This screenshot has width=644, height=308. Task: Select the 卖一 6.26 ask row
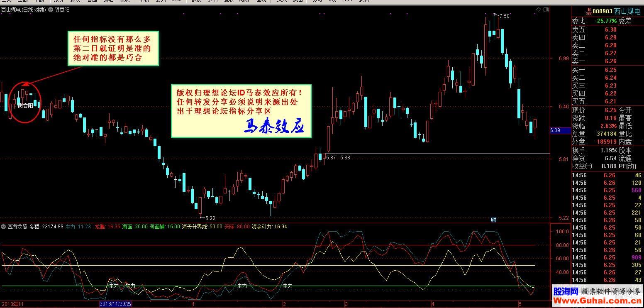click(x=607, y=61)
